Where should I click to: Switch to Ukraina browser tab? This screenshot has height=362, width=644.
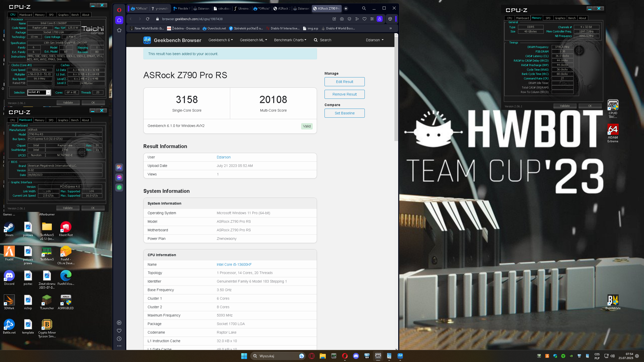(x=242, y=9)
